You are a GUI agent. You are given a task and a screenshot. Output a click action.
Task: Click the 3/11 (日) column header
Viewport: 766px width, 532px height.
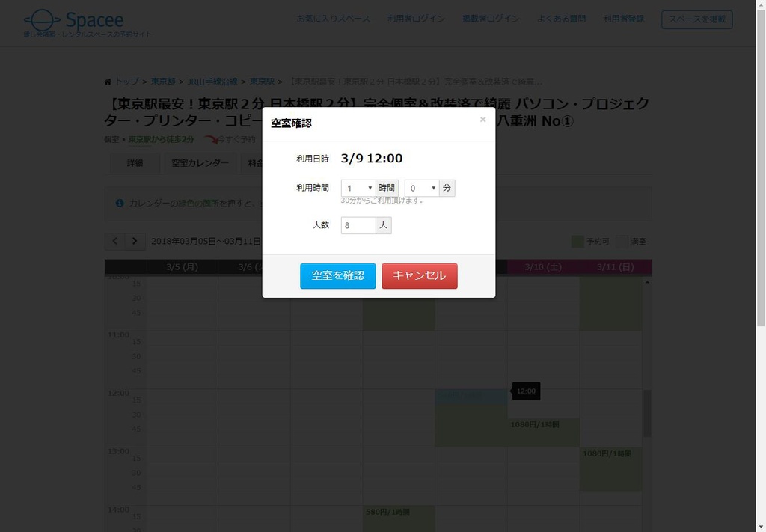[616, 267]
